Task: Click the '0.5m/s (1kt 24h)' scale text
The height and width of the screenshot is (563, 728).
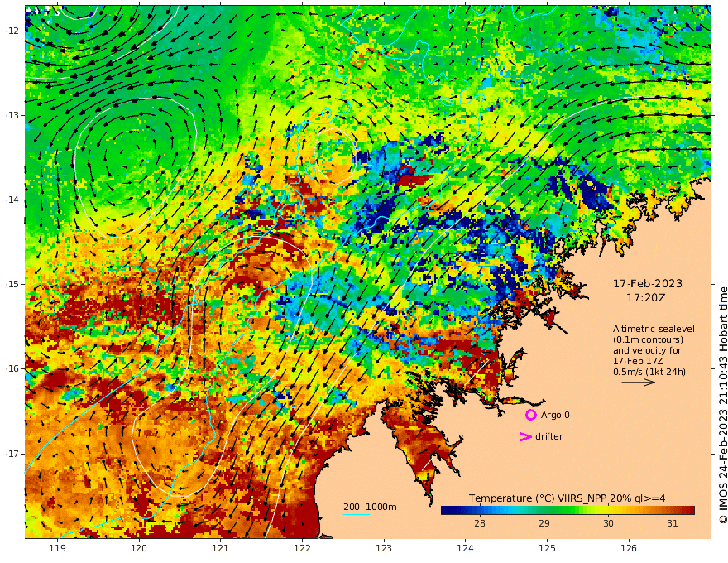Action: click(x=649, y=372)
